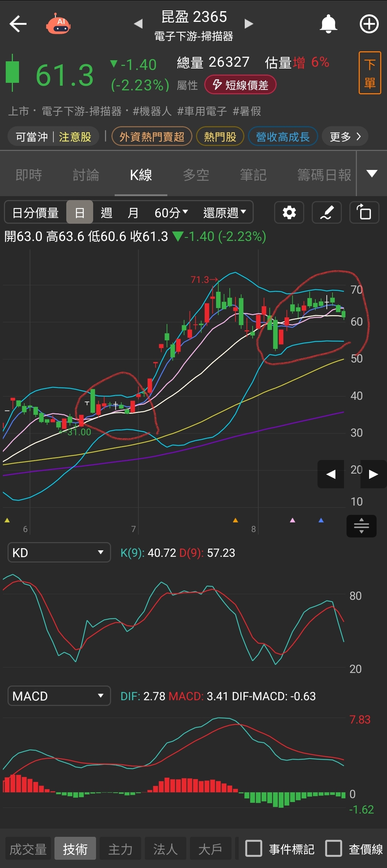
Task: Go to previous stock with left triangle
Action: (138, 24)
